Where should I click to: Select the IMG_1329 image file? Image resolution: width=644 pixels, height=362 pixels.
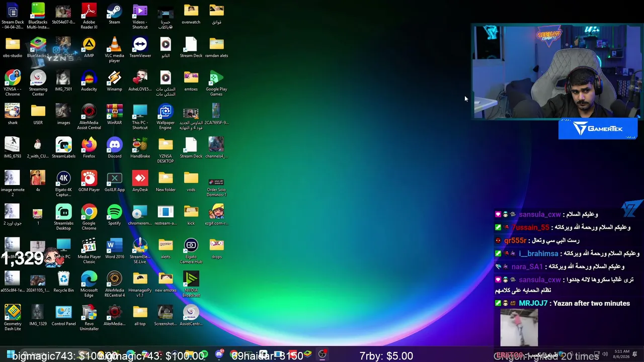[38, 315]
